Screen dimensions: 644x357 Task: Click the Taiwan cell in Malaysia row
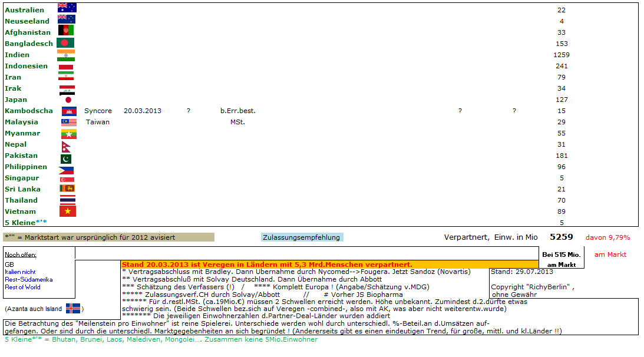point(98,122)
